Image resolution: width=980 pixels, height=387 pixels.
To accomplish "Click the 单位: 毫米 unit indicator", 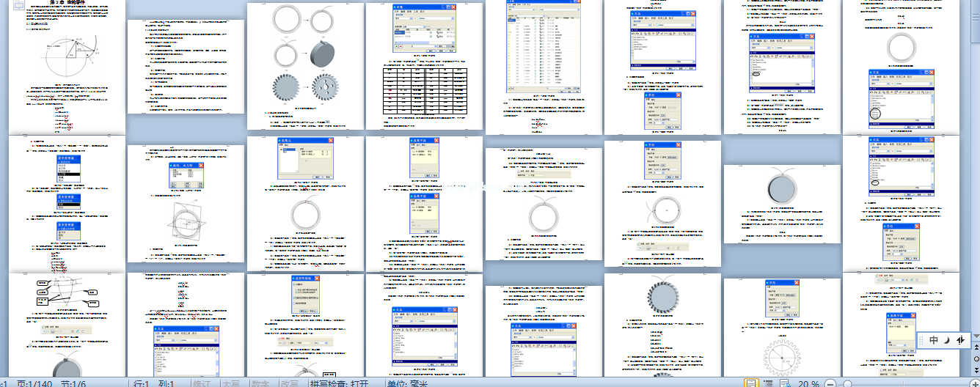I will (407, 383).
